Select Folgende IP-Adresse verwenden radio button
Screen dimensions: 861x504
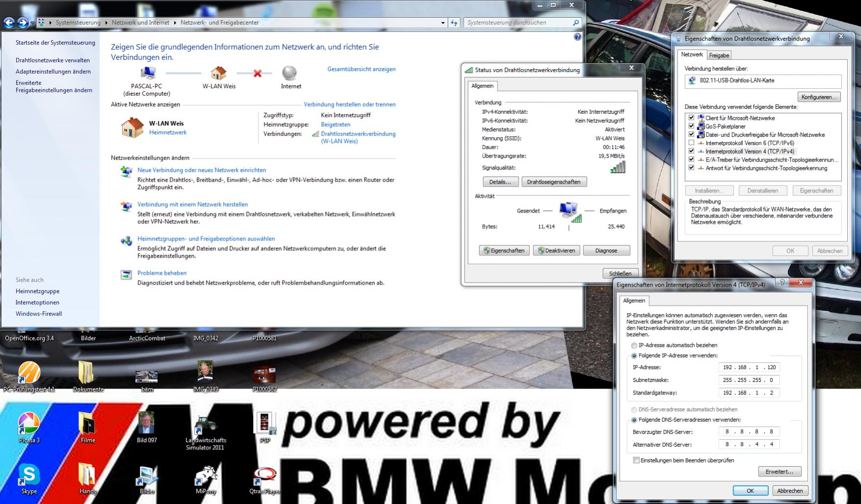[x=634, y=356]
